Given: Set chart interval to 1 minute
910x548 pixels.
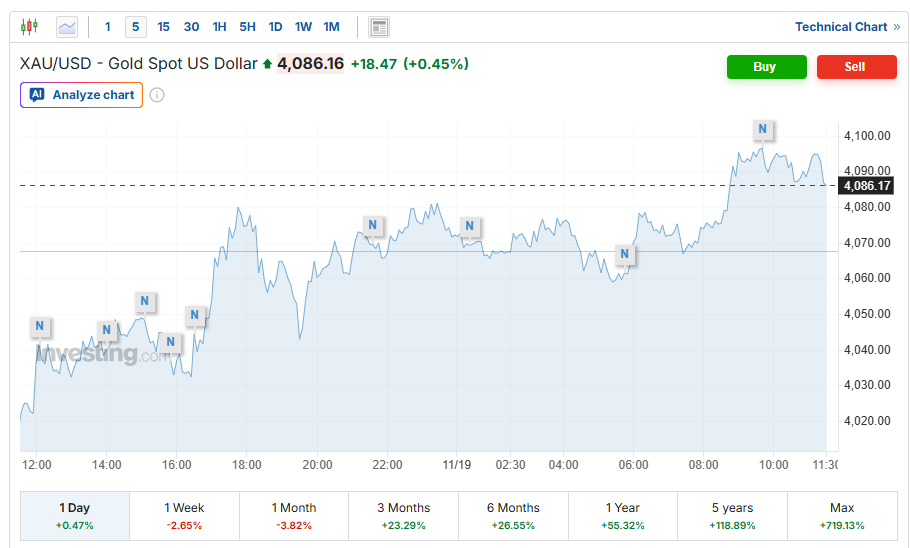Looking at the screenshot, I should click(x=108, y=27).
